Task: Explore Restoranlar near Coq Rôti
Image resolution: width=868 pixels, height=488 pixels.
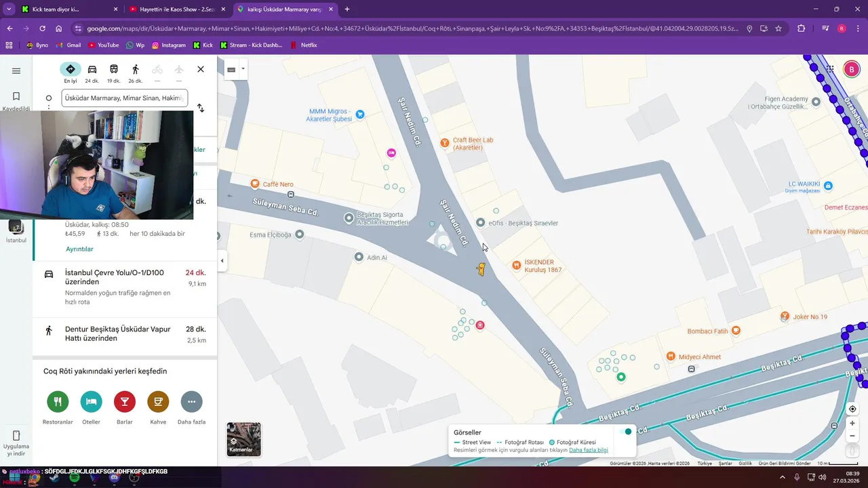Action: pyautogui.click(x=58, y=407)
